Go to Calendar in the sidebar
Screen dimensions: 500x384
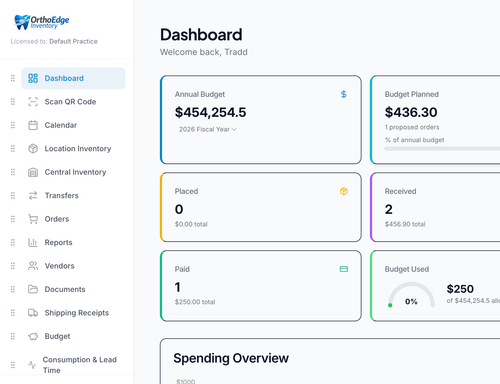[73, 125]
